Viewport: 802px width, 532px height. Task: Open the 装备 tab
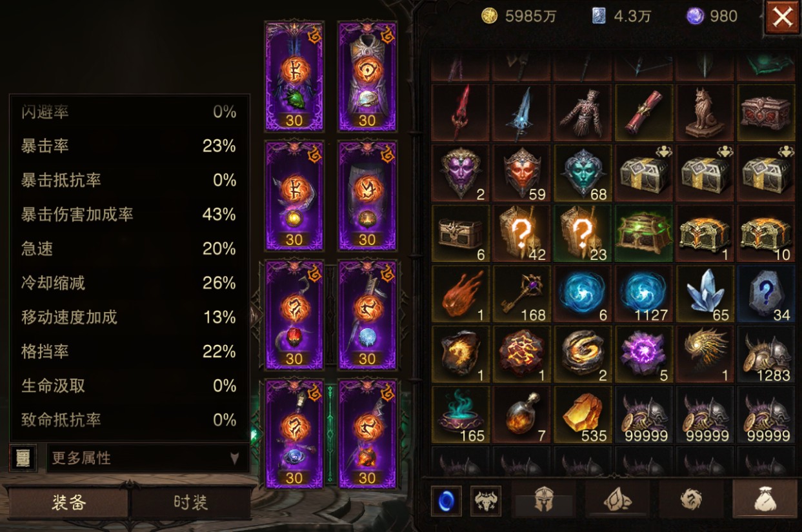69,503
